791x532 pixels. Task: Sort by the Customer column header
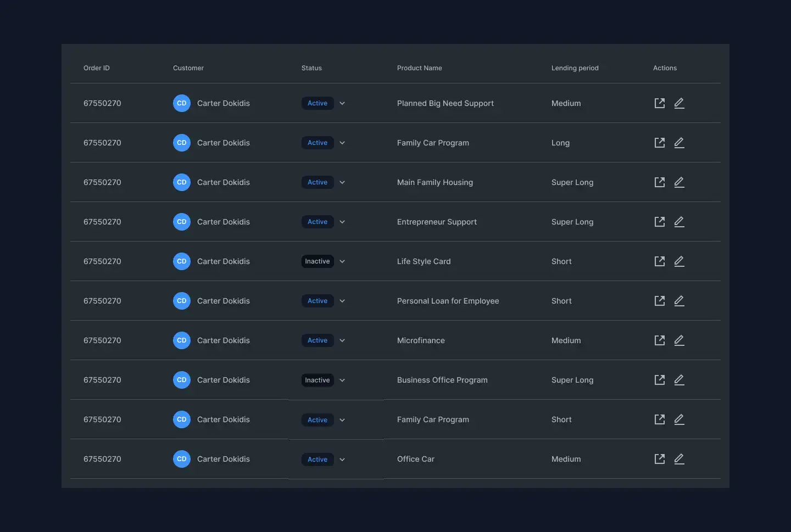point(188,68)
